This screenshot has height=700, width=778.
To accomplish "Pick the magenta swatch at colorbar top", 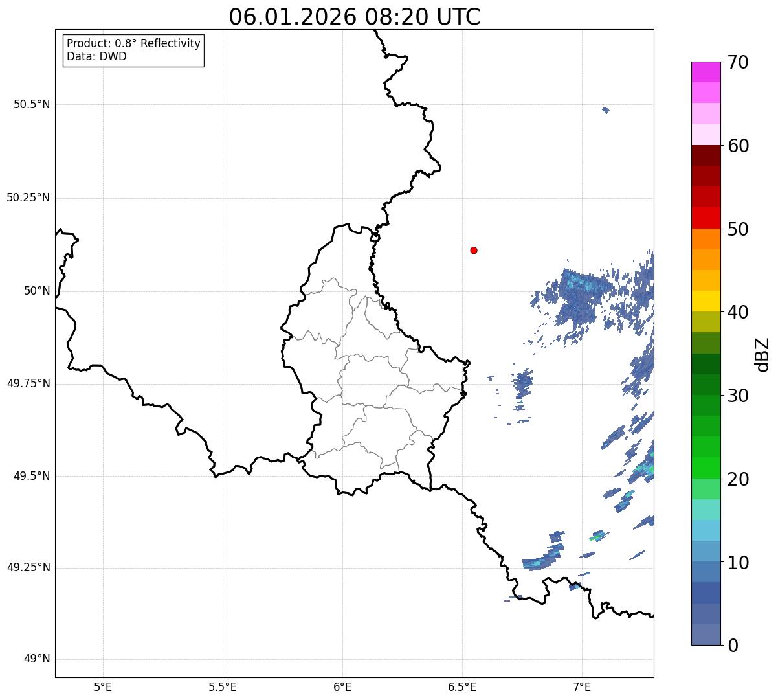I will (x=706, y=72).
